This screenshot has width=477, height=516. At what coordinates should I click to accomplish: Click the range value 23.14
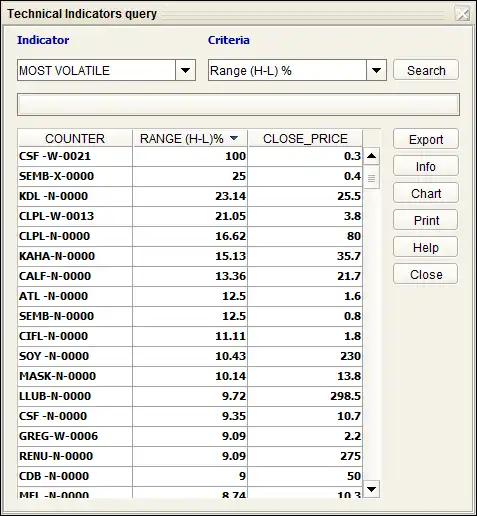pos(231,196)
